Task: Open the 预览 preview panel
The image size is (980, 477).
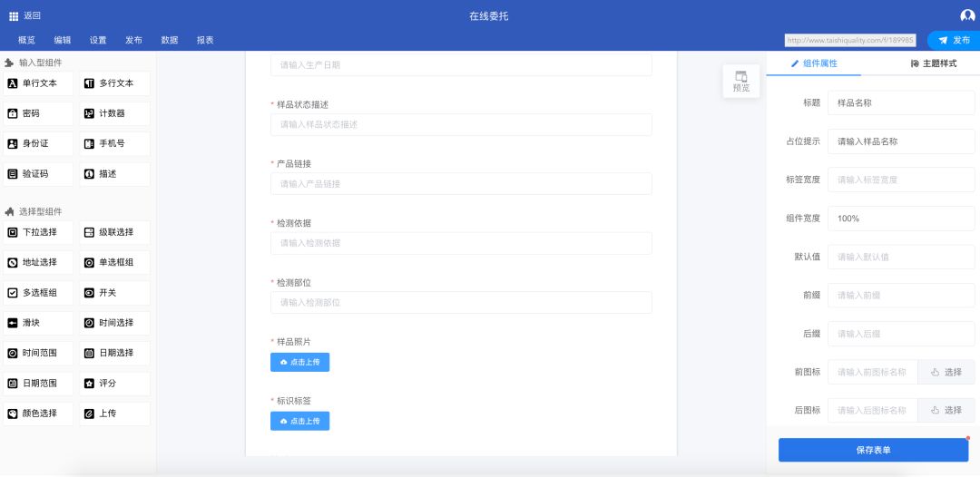Action: click(x=741, y=82)
